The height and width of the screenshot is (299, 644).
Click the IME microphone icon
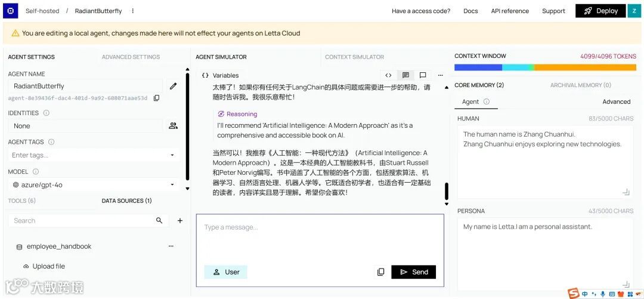[603, 294]
